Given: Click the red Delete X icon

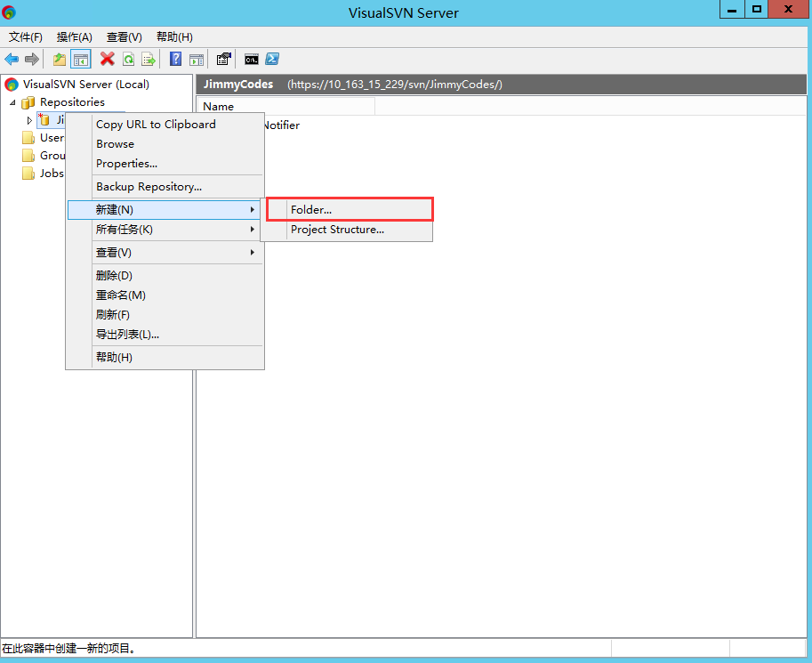Looking at the screenshot, I should (x=108, y=59).
